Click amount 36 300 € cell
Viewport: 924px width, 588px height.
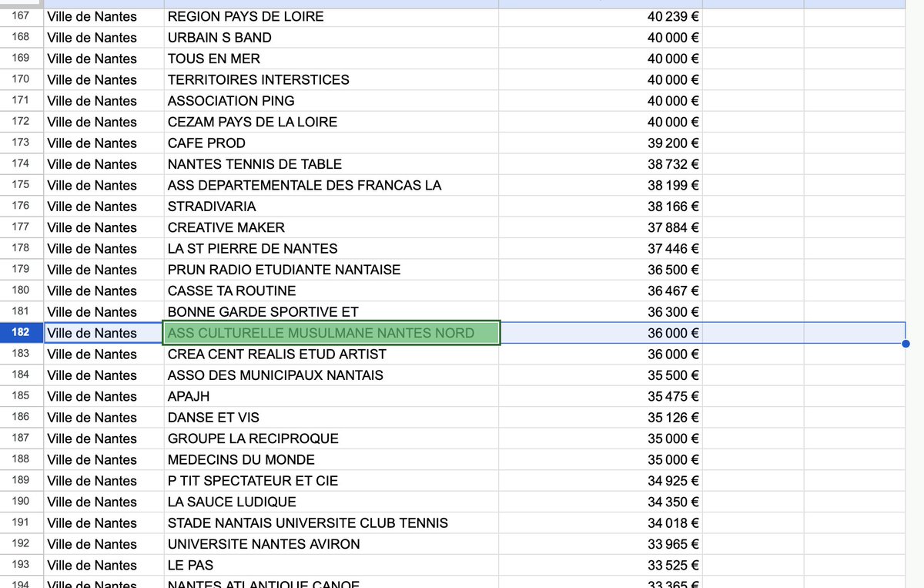[601, 312]
